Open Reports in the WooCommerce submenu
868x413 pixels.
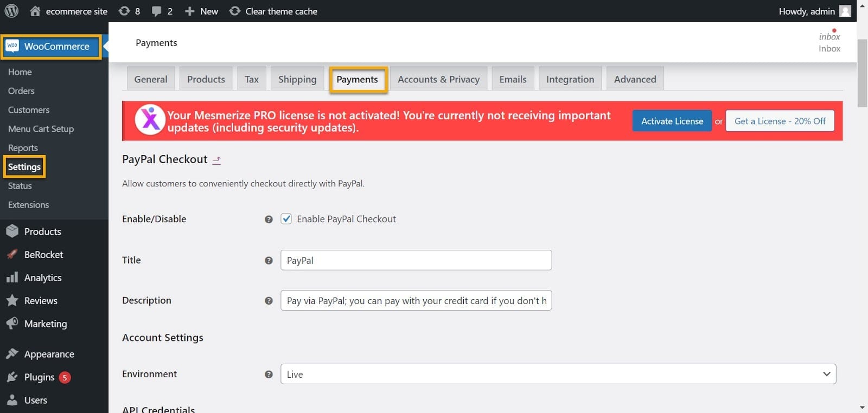click(23, 148)
